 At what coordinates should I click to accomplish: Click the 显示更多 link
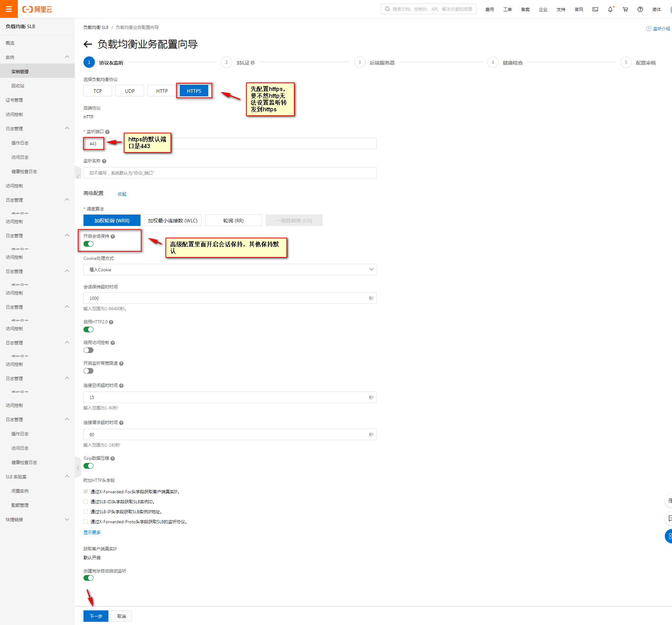(x=92, y=532)
